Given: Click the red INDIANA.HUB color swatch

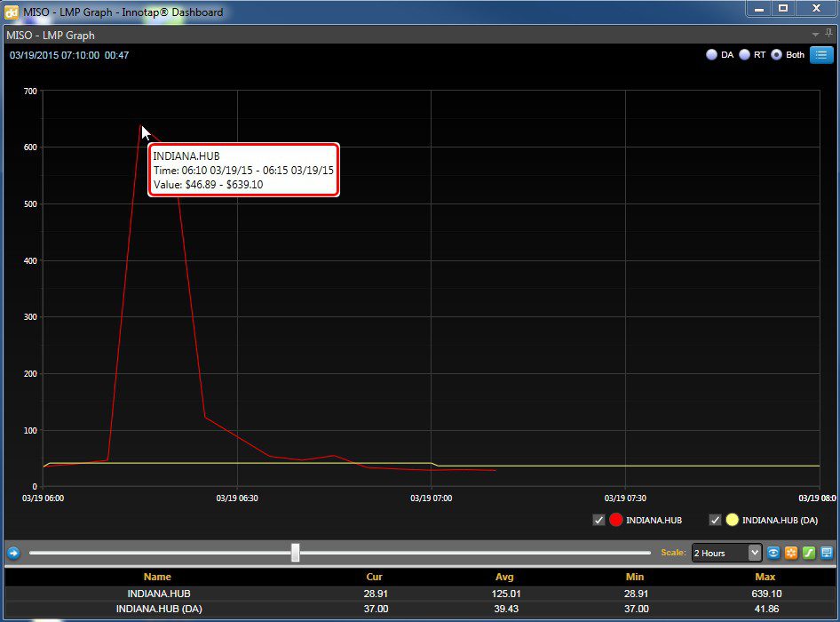Looking at the screenshot, I should (x=616, y=520).
